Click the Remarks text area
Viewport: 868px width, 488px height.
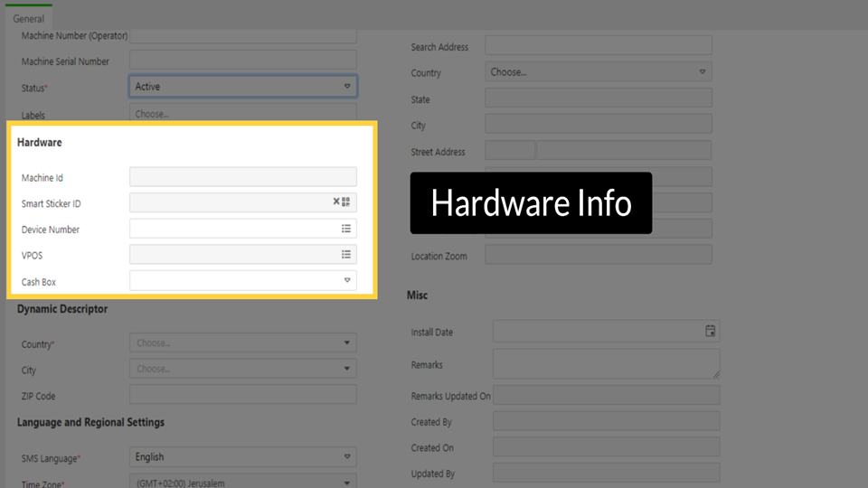606,364
